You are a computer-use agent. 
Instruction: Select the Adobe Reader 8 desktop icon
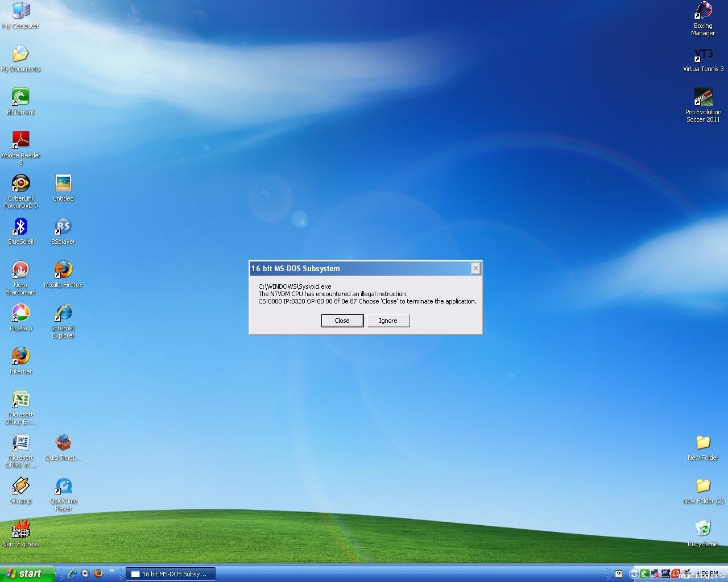coord(20,148)
